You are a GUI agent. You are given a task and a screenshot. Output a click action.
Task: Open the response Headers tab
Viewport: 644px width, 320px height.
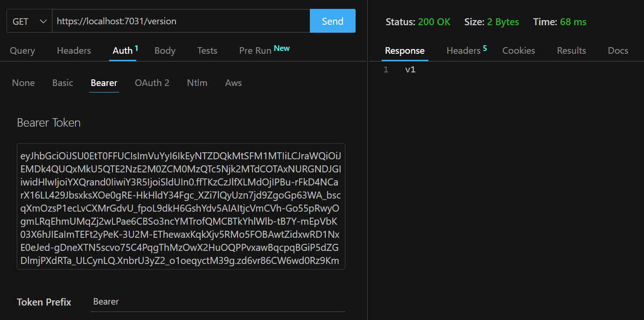pos(466,50)
